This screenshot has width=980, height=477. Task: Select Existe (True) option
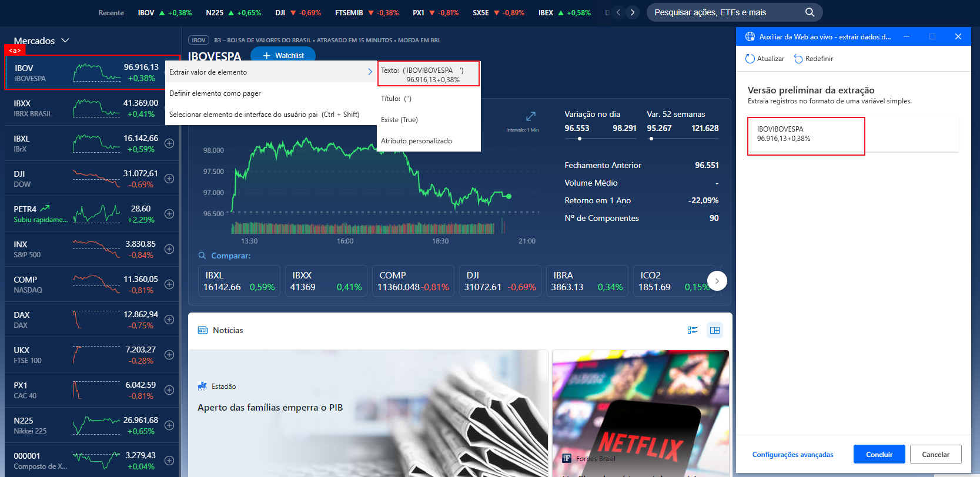coord(429,120)
